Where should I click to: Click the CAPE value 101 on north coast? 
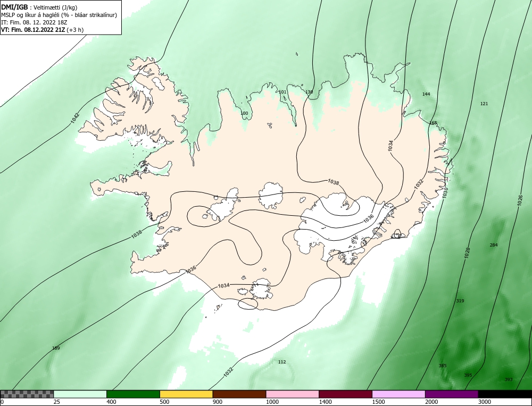click(x=282, y=92)
